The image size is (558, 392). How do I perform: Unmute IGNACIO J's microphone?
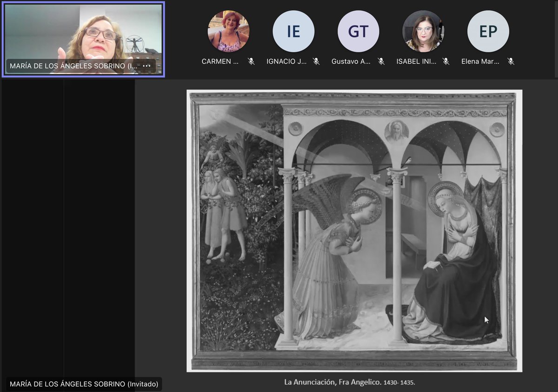pyautogui.click(x=316, y=61)
